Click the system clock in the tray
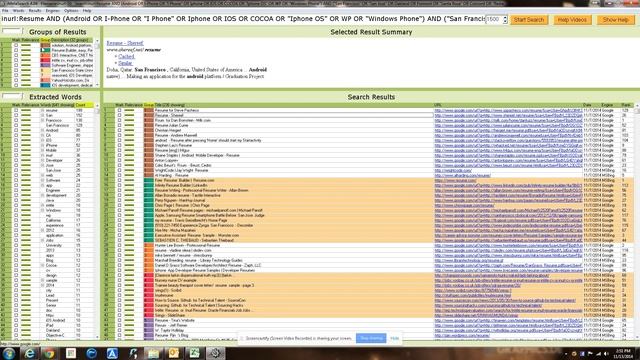The height and width of the screenshot is (360, 640). [622, 353]
